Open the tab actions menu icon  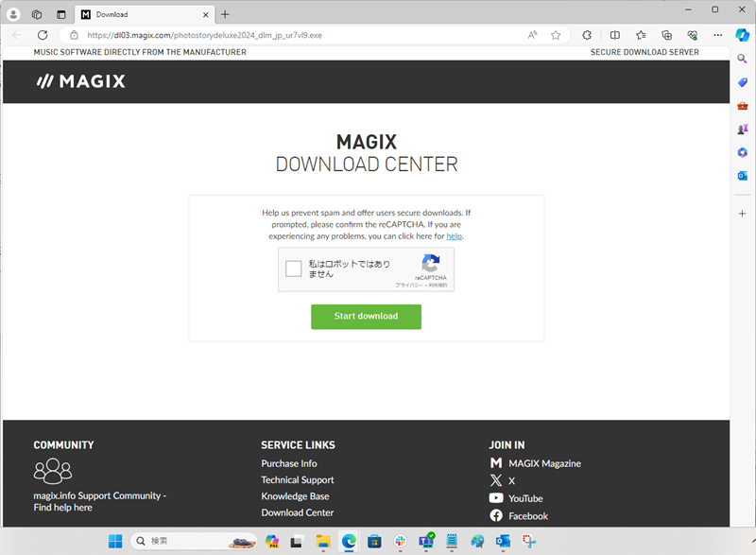[x=61, y=14]
